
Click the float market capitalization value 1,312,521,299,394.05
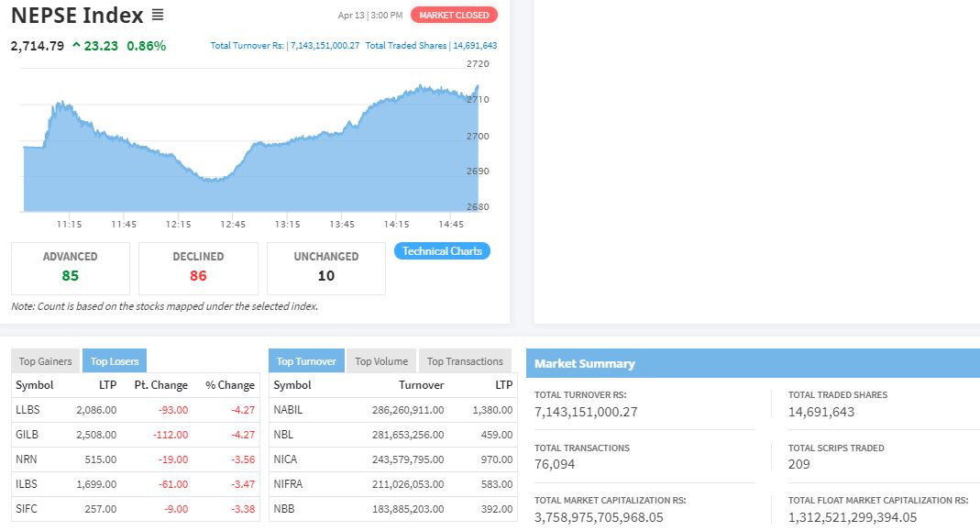(x=853, y=517)
